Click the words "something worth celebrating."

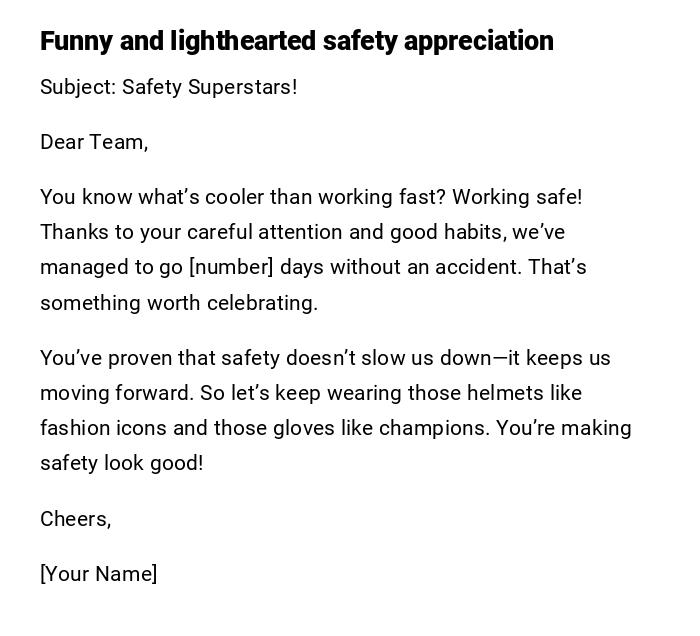[x=179, y=303]
